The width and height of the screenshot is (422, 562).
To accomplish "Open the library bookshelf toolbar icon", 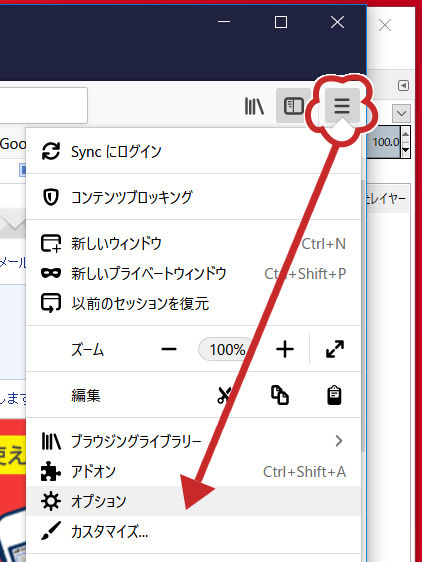I will tap(254, 106).
